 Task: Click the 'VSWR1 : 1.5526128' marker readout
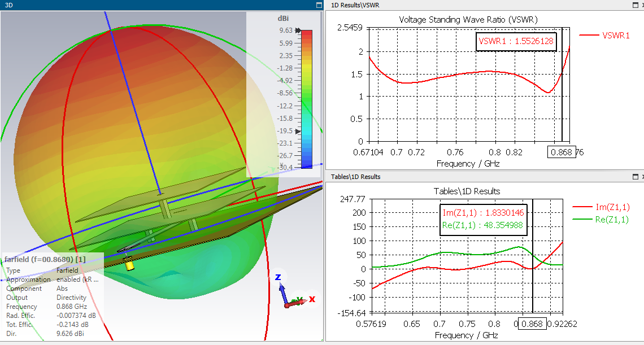coord(516,41)
